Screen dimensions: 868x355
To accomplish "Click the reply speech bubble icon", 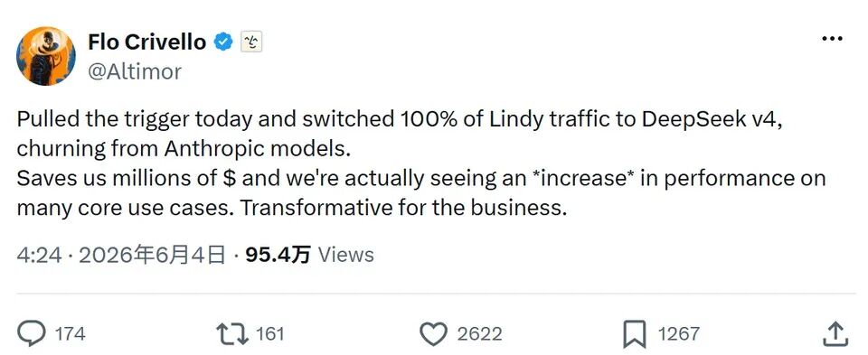I will click(x=32, y=334).
